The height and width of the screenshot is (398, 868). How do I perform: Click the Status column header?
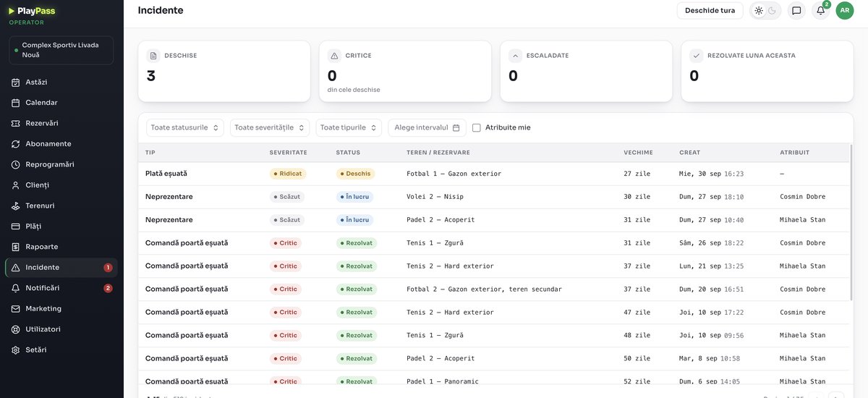(348, 153)
